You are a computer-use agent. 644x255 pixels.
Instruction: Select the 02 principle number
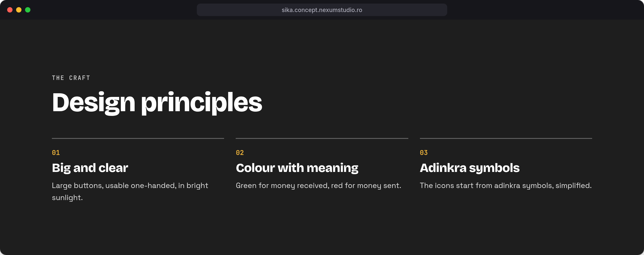tap(240, 153)
